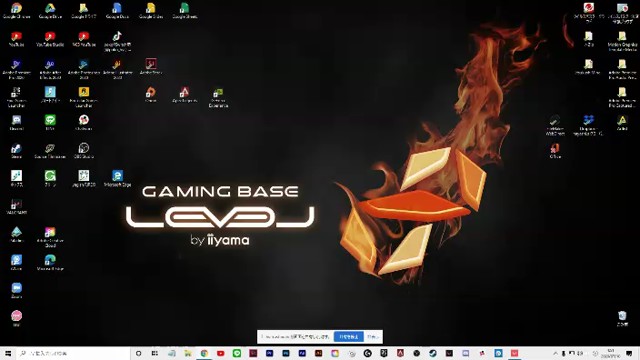The image size is (640, 360).
Task: Select the Google Sheets desktop icon
Action: coord(184,11)
